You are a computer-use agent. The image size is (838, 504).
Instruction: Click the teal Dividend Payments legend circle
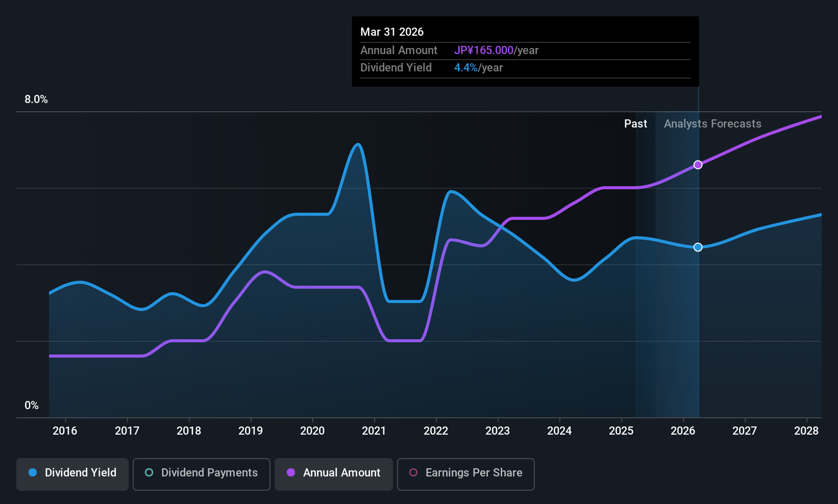[149, 472]
